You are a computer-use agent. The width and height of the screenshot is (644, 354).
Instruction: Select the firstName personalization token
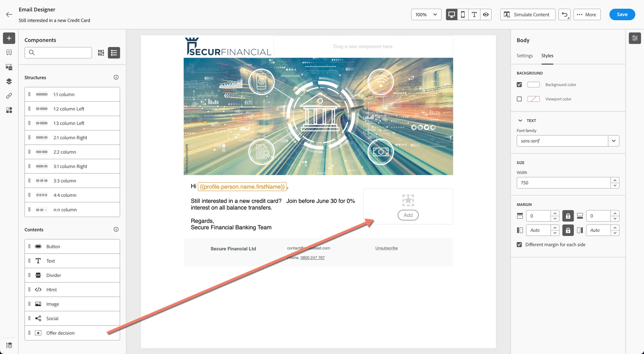242,187
